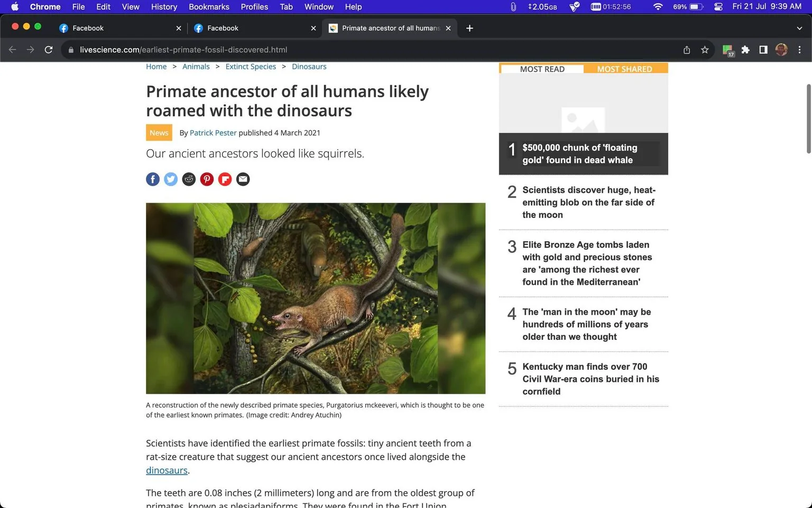Image resolution: width=812 pixels, height=508 pixels.
Task: Toggle the Chrome side panel icon
Action: coord(763,50)
